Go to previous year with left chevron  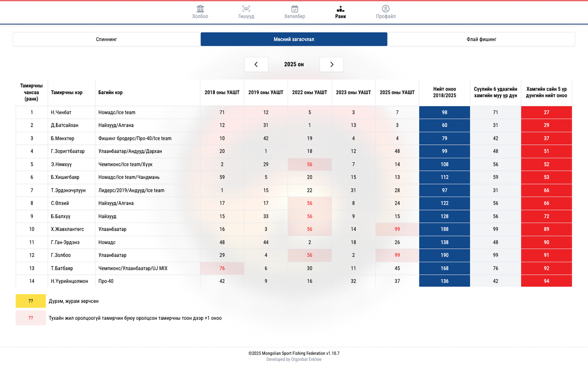click(x=256, y=64)
